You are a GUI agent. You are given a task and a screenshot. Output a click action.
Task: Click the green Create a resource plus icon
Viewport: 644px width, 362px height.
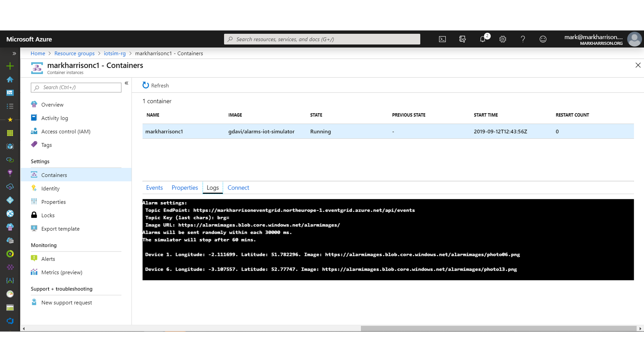point(10,66)
